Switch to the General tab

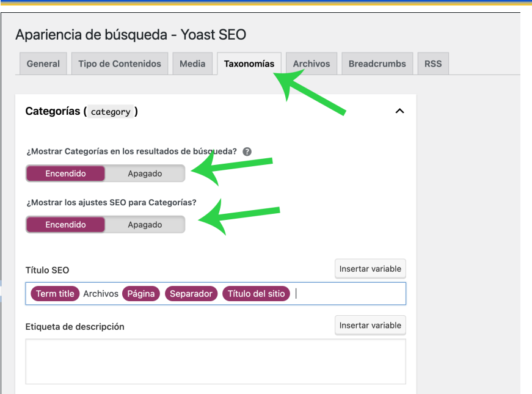tap(43, 64)
